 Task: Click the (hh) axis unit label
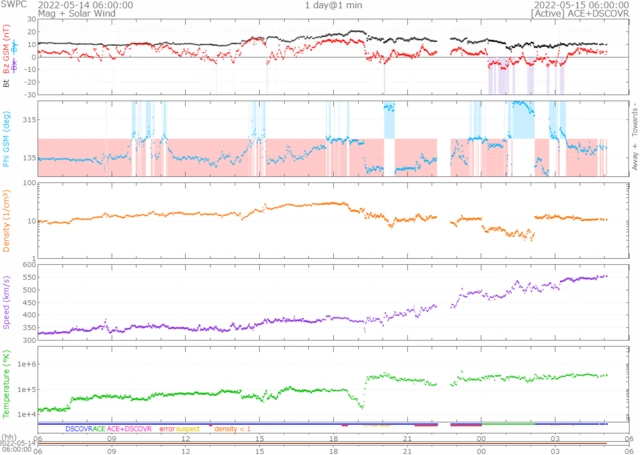(x=9, y=437)
